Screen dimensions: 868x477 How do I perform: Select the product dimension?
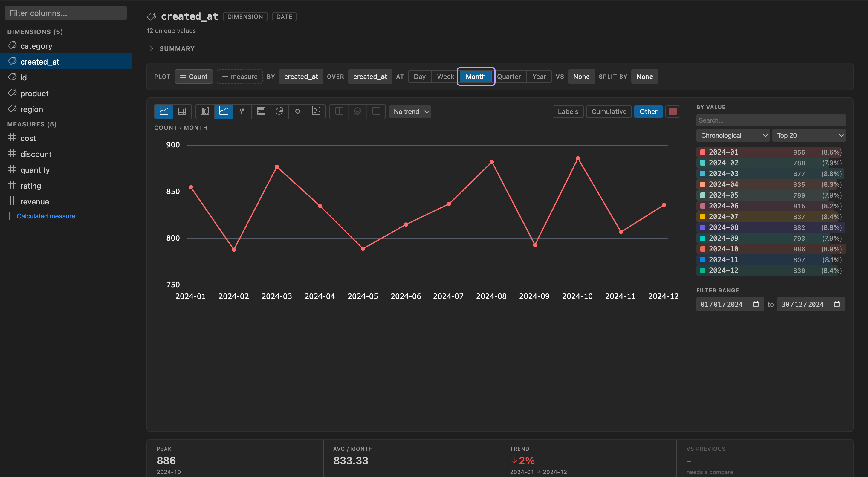66,93
